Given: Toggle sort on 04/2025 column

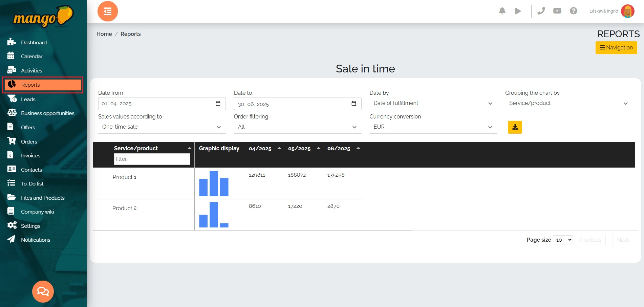Looking at the screenshot, I should pyautogui.click(x=279, y=148).
